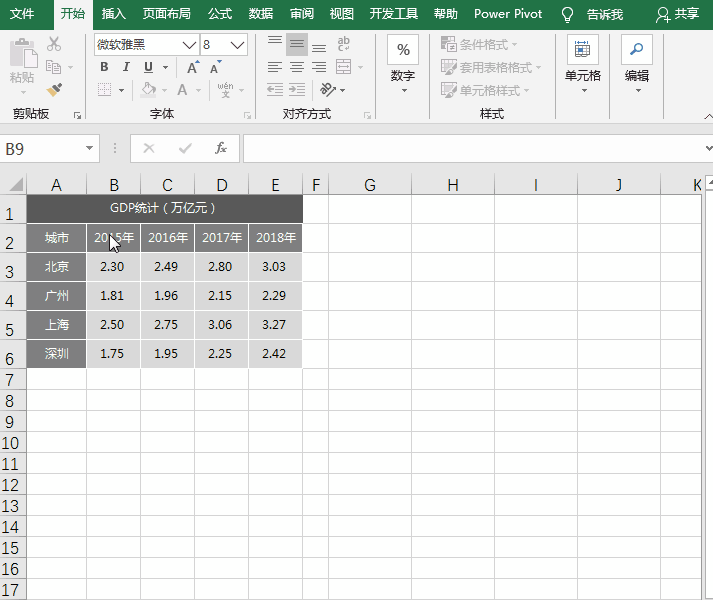The height and width of the screenshot is (600, 713).
Task: Toggle wrap text icon
Action: pos(344,44)
